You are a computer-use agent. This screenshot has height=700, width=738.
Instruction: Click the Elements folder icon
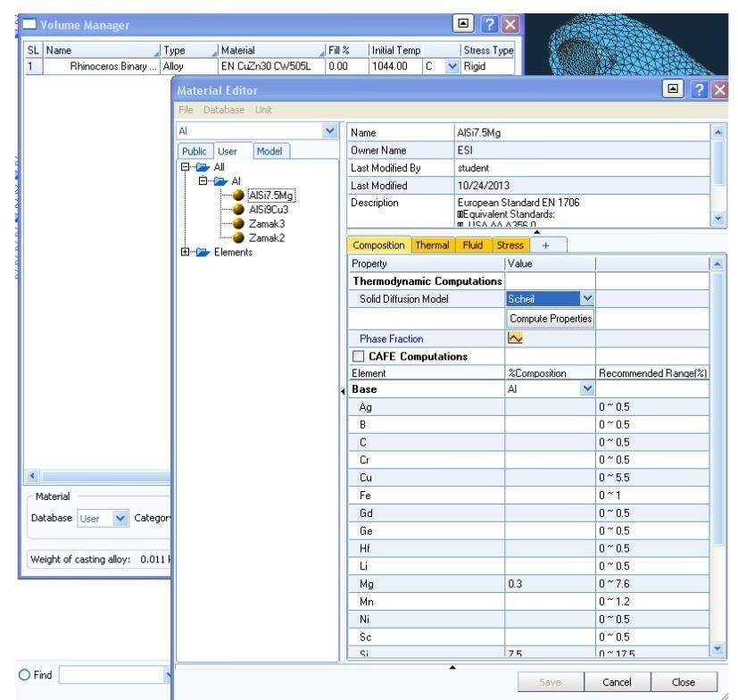[203, 253]
